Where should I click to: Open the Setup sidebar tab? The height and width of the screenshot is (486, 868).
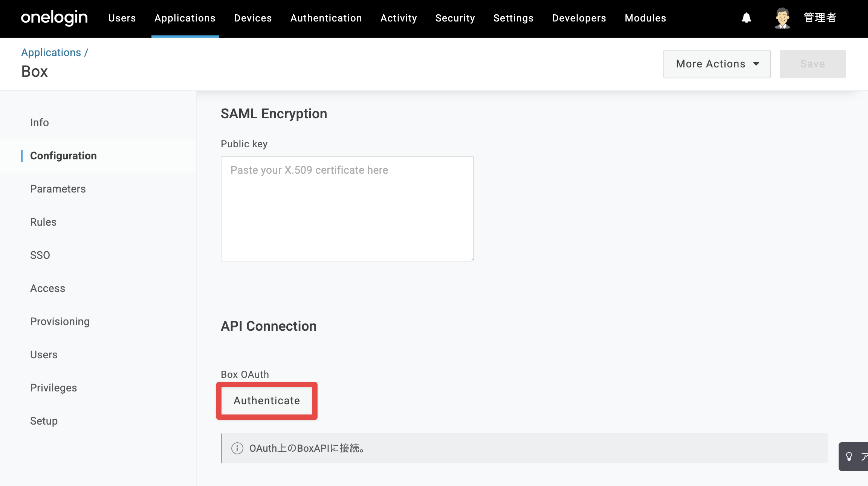coord(44,421)
